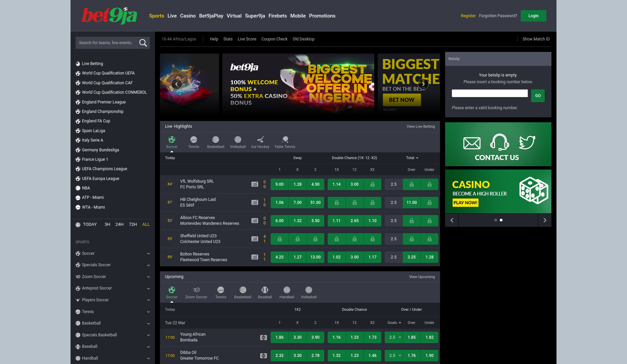Viewport: 627px width, 364px height.
Task: Open the Casino tab in top navigation
Action: [x=188, y=16]
